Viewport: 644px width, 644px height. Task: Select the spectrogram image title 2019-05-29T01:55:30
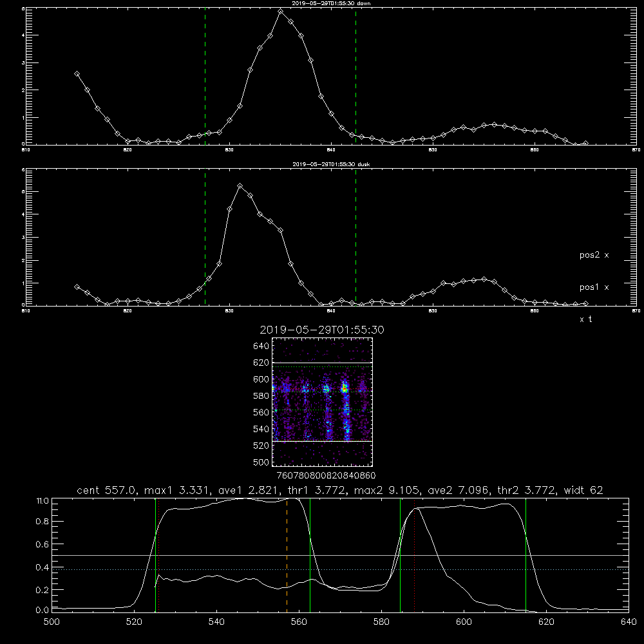click(322, 330)
